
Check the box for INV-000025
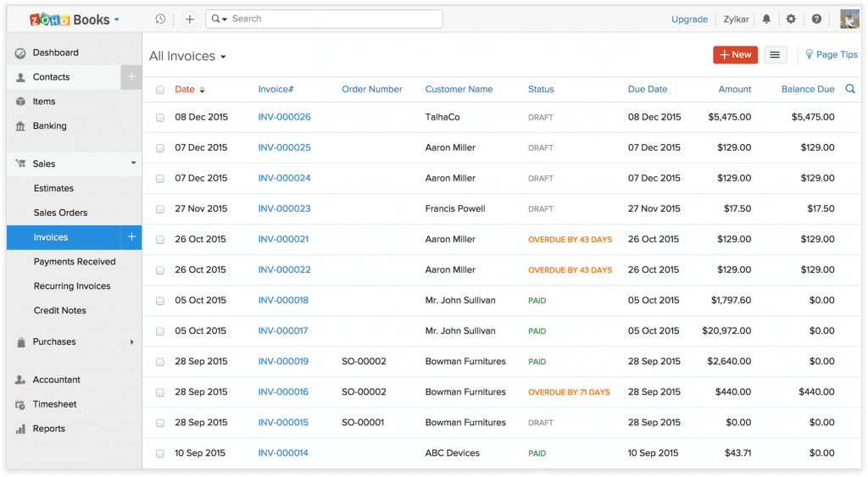[160, 147]
